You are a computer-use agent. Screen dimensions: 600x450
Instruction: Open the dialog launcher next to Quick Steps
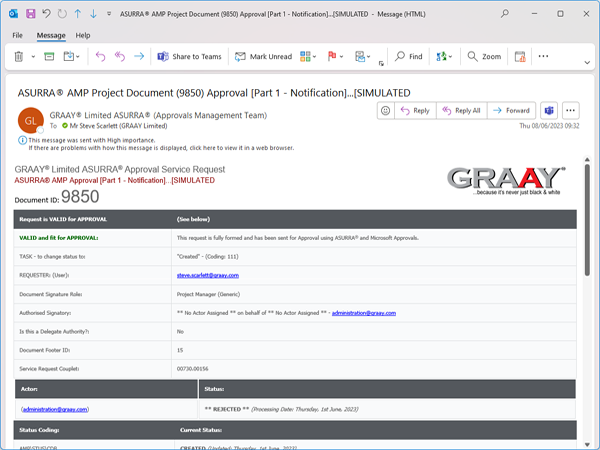coord(381,64)
